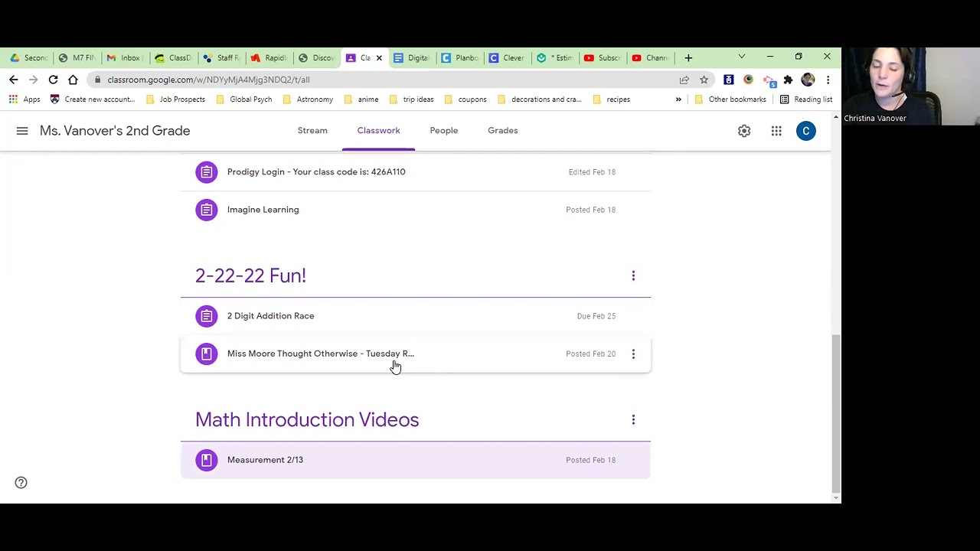Open the Other bookmarks folder
Viewport: 980px width, 551px height.
730,99
